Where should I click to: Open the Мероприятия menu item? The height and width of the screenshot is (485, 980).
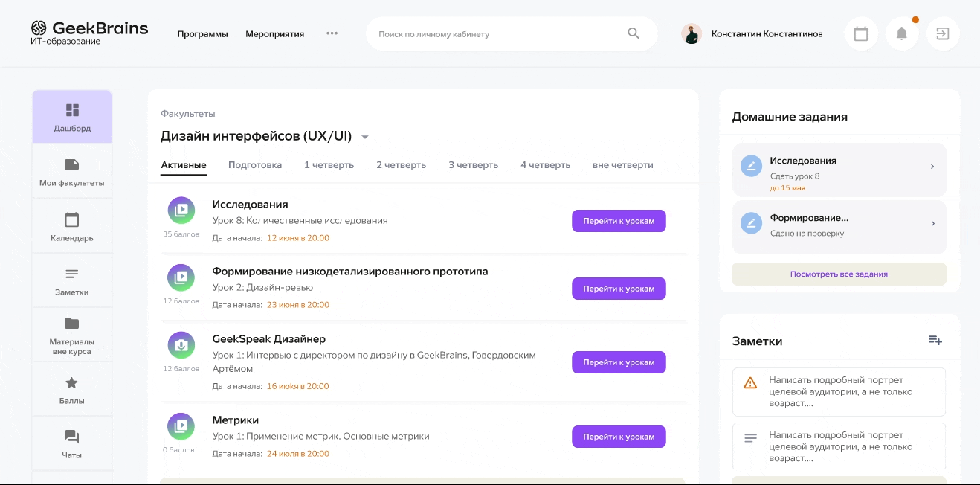pyautogui.click(x=274, y=33)
